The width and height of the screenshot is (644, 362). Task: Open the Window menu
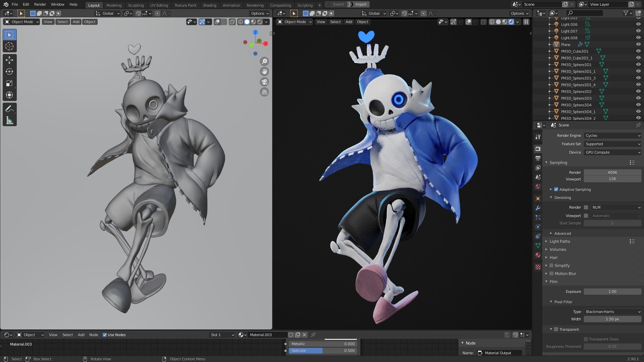(x=58, y=4)
